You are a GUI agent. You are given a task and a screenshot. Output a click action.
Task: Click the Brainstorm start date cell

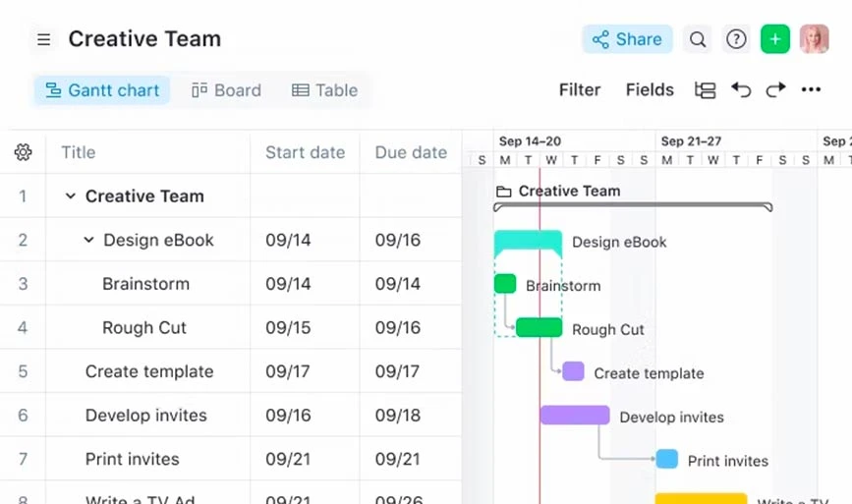(288, 284)
